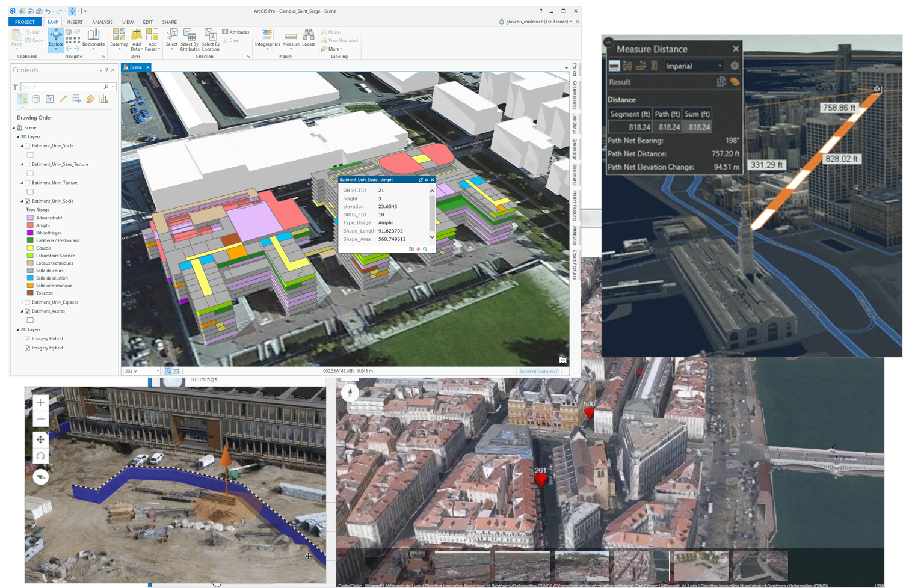Show Contents list by editing pencil
The image size is (906, 588).
coord(63,99)
